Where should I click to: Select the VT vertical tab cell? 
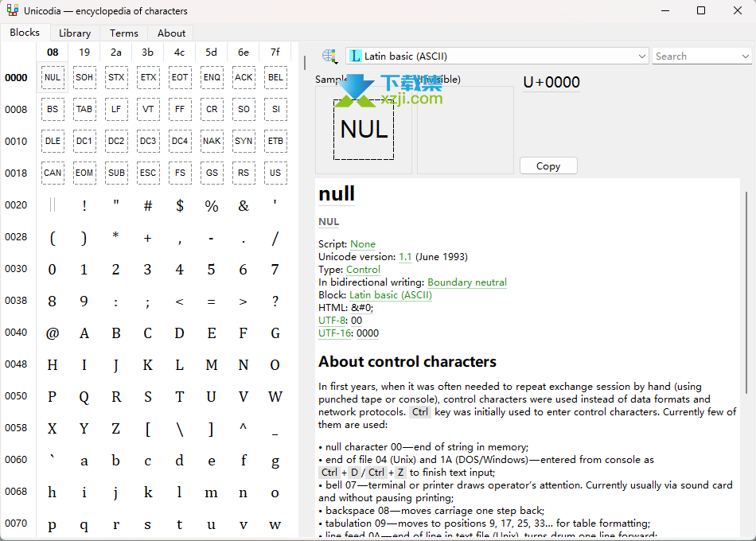pos(148,110)
